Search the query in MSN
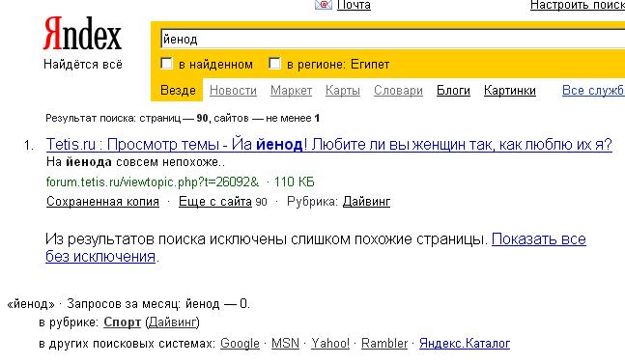Screen dimensions: 625x364 [x=285, y=344]
